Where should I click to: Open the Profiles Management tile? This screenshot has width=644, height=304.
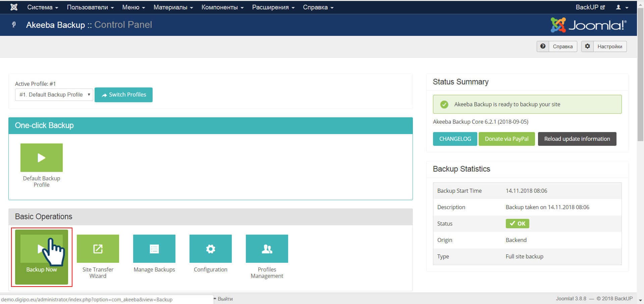tap(267, 249)
